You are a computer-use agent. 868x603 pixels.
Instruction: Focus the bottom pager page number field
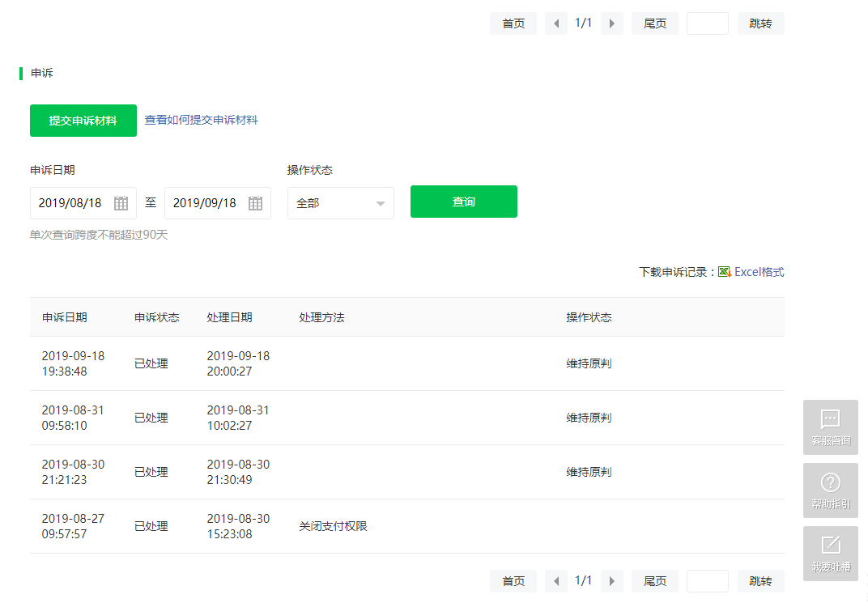[708, 581]
